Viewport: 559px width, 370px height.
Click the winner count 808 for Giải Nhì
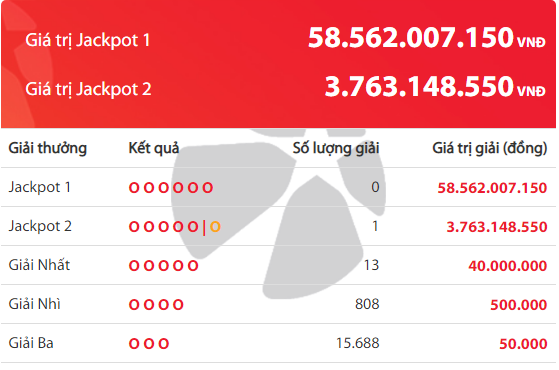coord(367,304)
